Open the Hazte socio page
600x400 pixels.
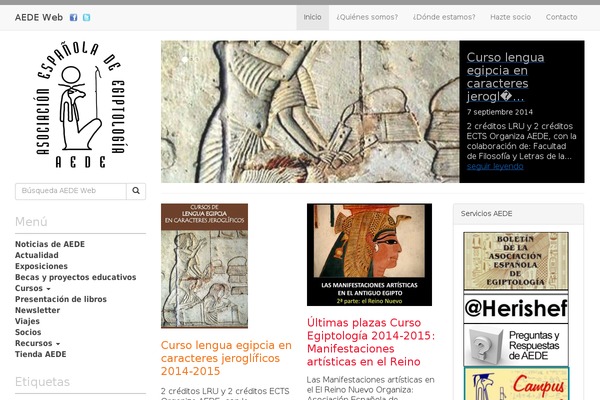coord(510,17)
